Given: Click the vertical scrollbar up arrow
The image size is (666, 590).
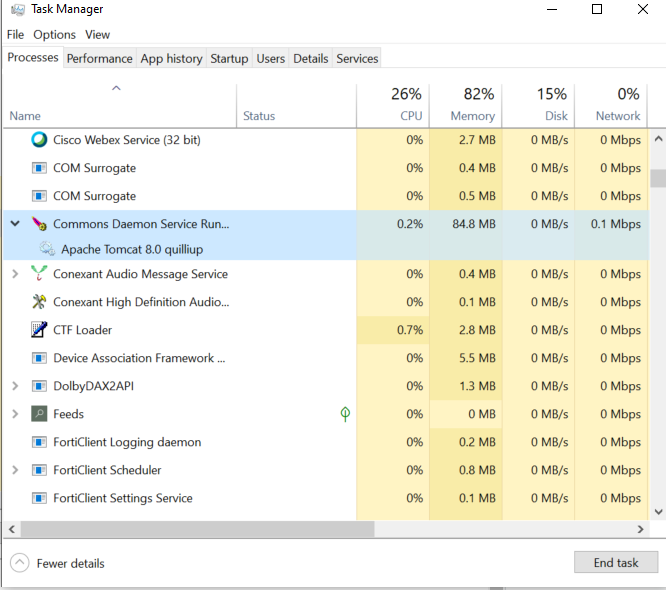Looking at the screenshot, I should coord(658,138).
